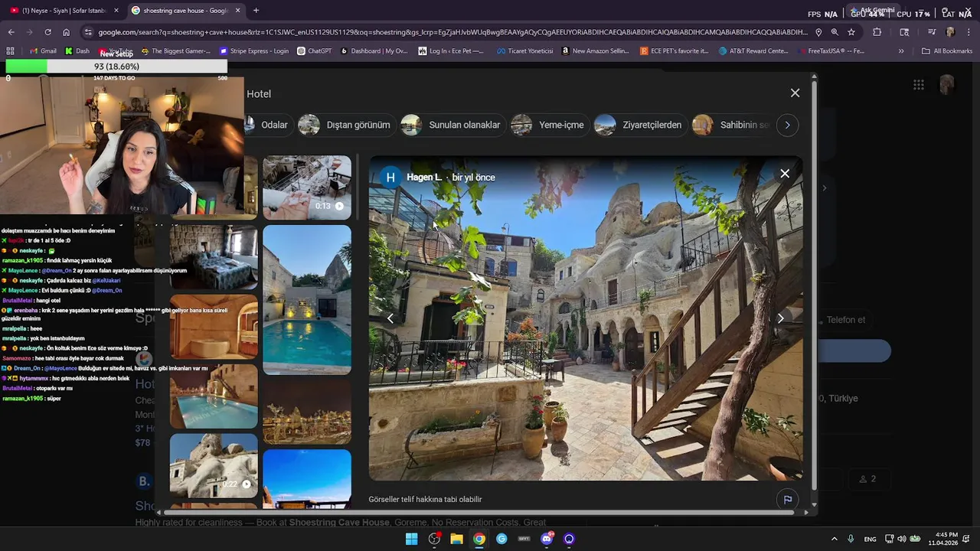Open the bookmarks apps grid icon
Viewport: 980px width, 551px height.
10,51
